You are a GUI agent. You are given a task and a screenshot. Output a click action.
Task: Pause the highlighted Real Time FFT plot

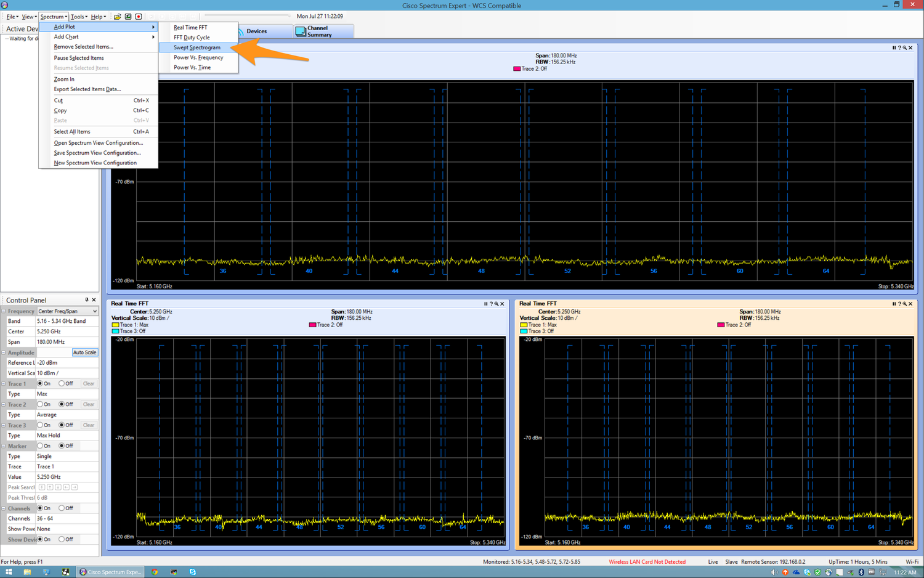coord(894,304)
